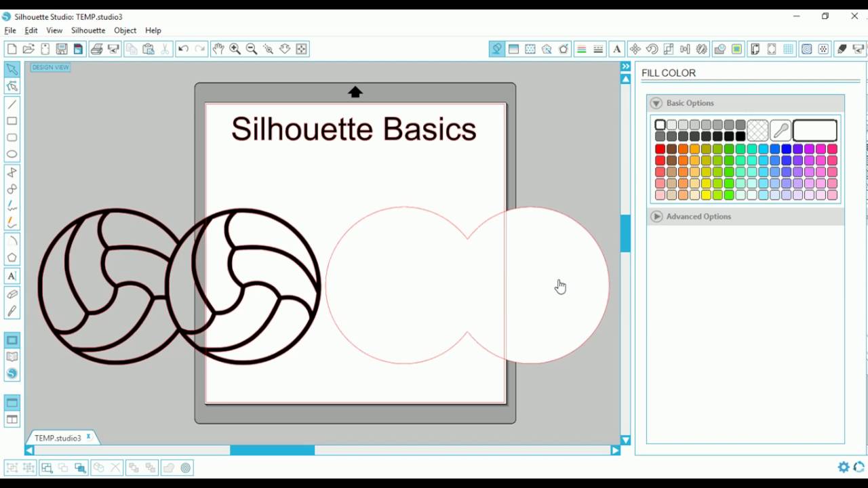The image size is (868, 488).
Task: Click the Group icon in bottom toolbar
Action: pyautogui.click(x=11, y=468)
